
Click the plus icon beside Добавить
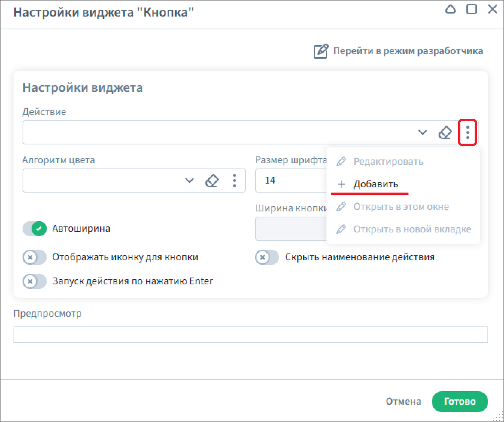coord(341,184)
